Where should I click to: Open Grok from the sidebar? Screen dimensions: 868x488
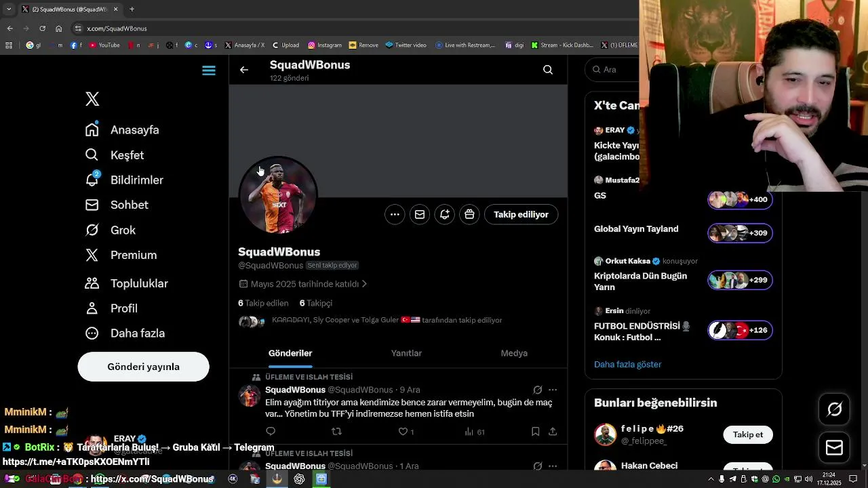pos(111,230)
